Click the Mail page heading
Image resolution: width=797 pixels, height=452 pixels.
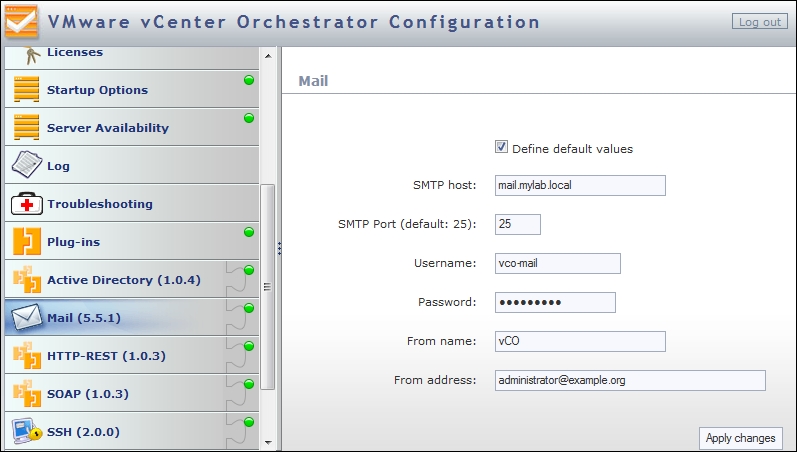click(x=313, y=81)
